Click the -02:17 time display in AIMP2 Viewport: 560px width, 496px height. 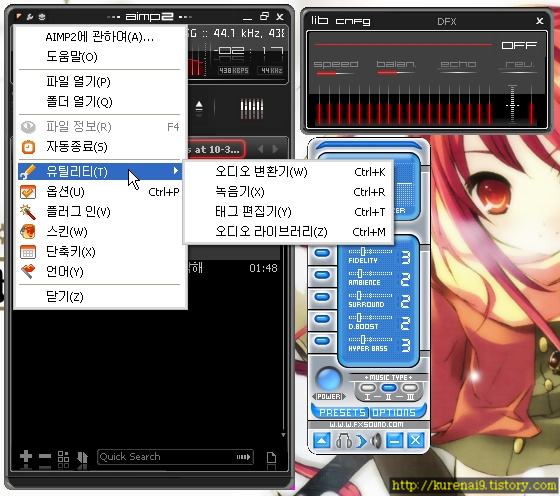[x=249, y=51]
